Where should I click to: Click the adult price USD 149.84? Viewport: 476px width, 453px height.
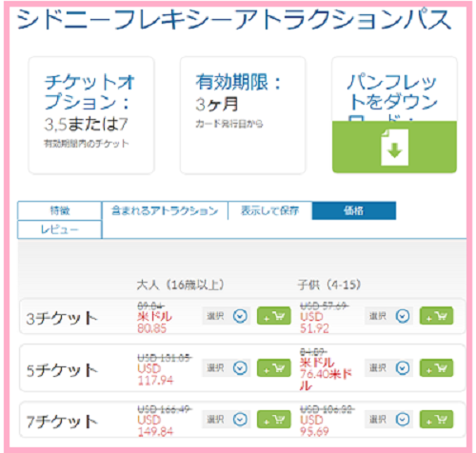click(155, 426)
